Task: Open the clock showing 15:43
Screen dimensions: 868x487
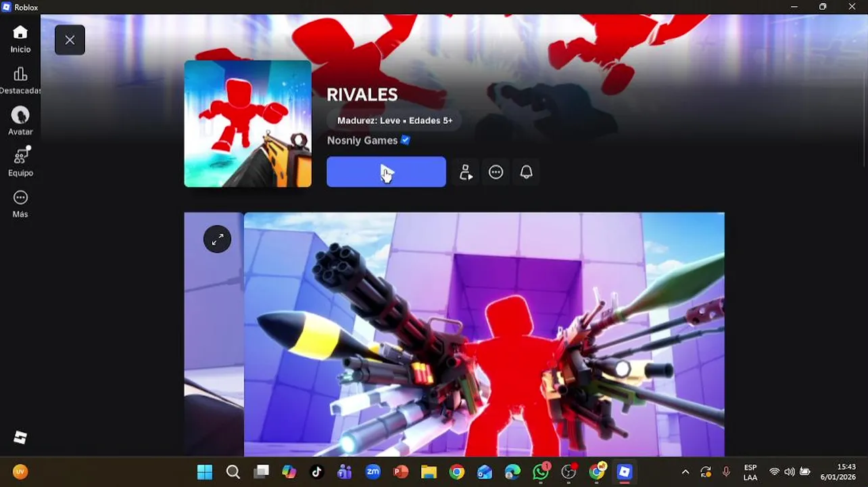Action: (838, 472)
